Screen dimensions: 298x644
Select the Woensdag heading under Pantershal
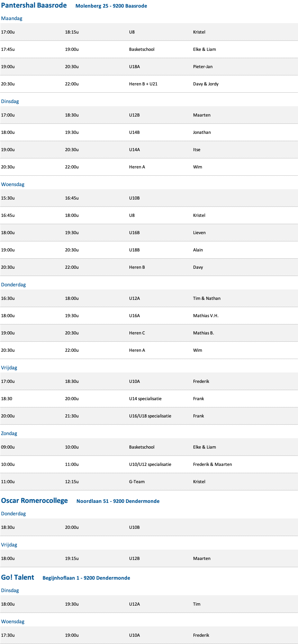pyautogui.click(x=13, y=184)
